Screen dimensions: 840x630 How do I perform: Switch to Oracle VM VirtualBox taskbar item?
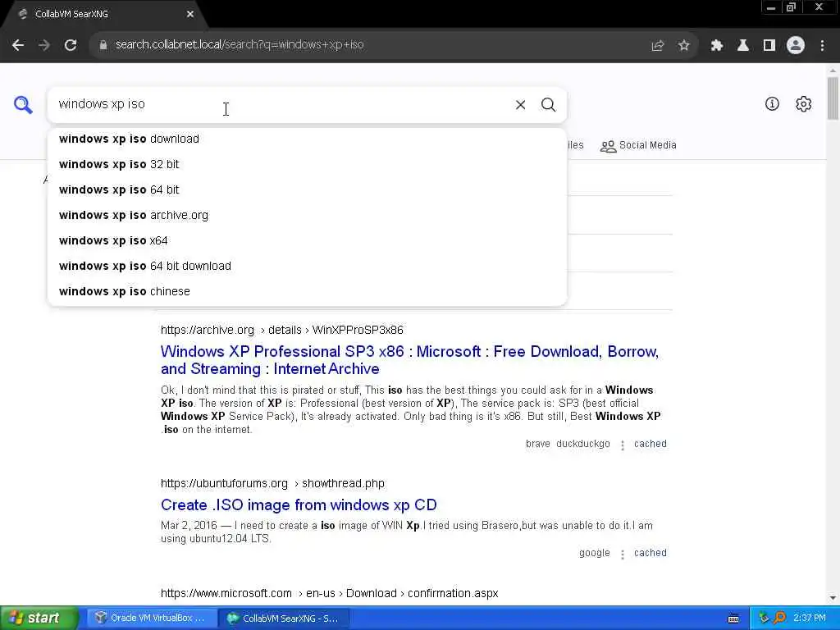pyautogui.click(x=152, y=619)
